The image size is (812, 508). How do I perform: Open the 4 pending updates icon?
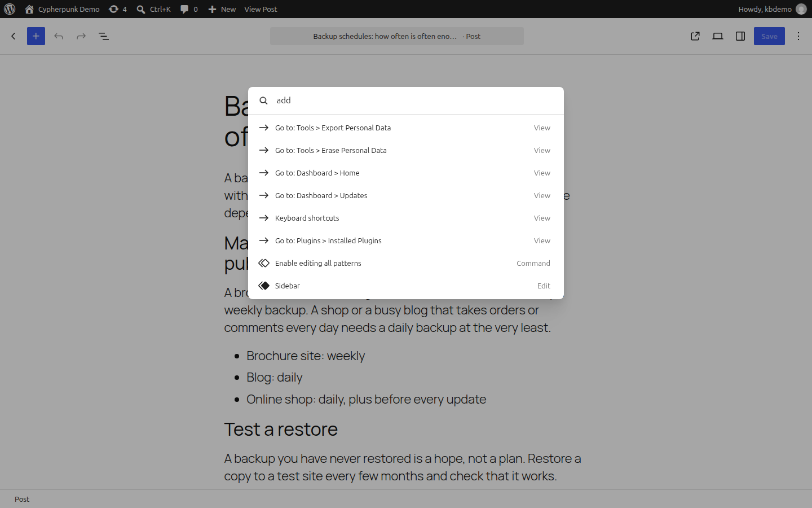[117, 9]
